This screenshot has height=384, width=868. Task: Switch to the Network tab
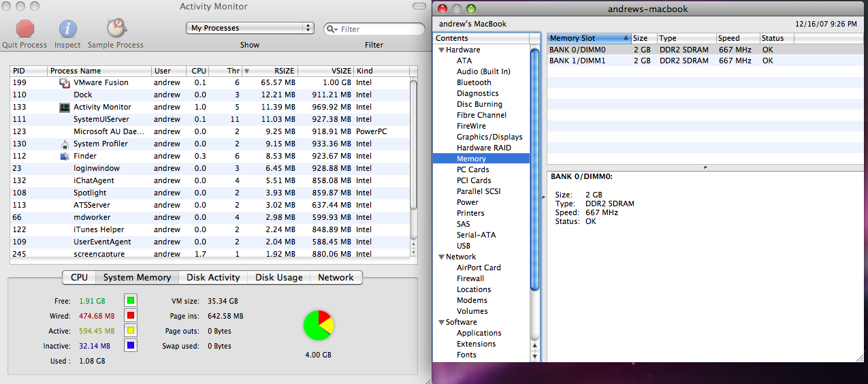click(336, 278)
